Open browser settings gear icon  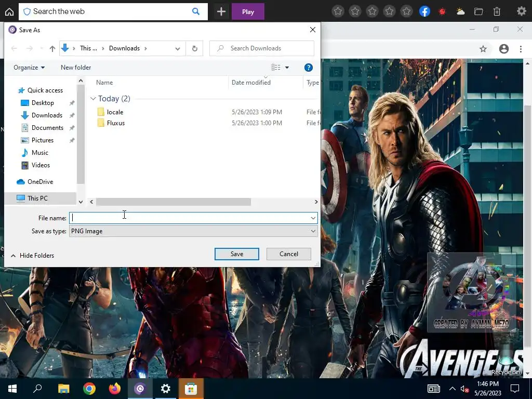(522, 11)
